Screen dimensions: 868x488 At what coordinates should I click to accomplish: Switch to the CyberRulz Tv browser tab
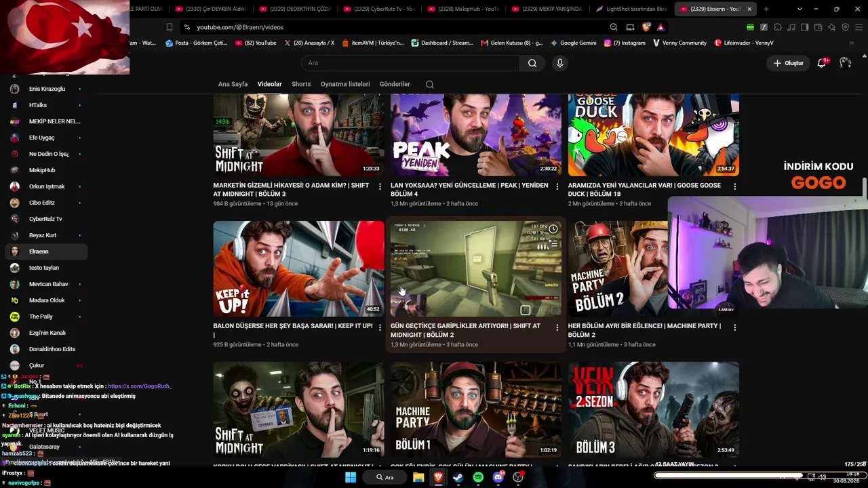coord(378,9)
